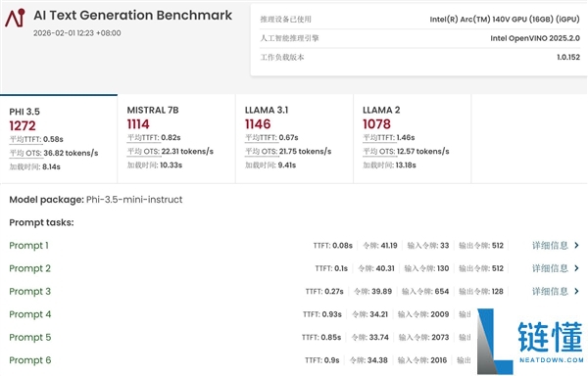
Task: Click the LLAMA 3.1 score 1146
Action: [x=258, y=124]
